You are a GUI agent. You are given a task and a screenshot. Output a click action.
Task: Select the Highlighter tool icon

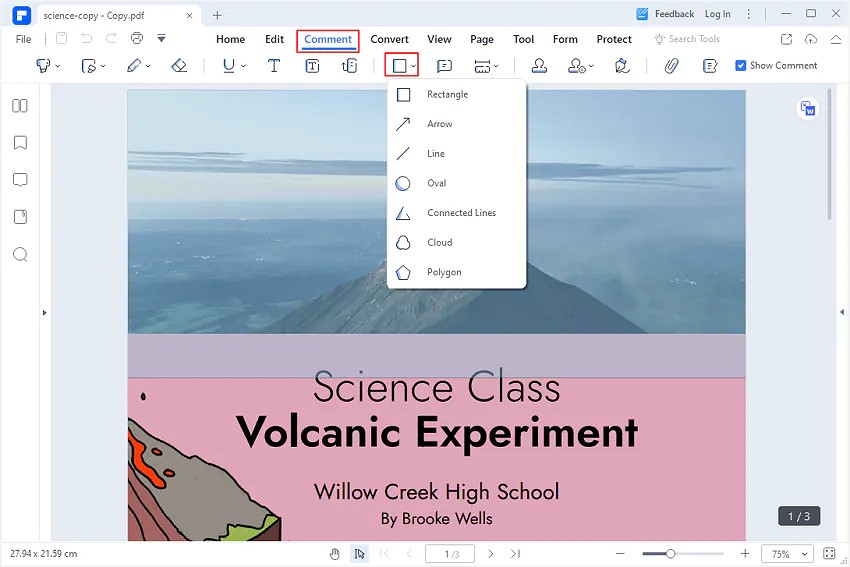click(43, 66)
